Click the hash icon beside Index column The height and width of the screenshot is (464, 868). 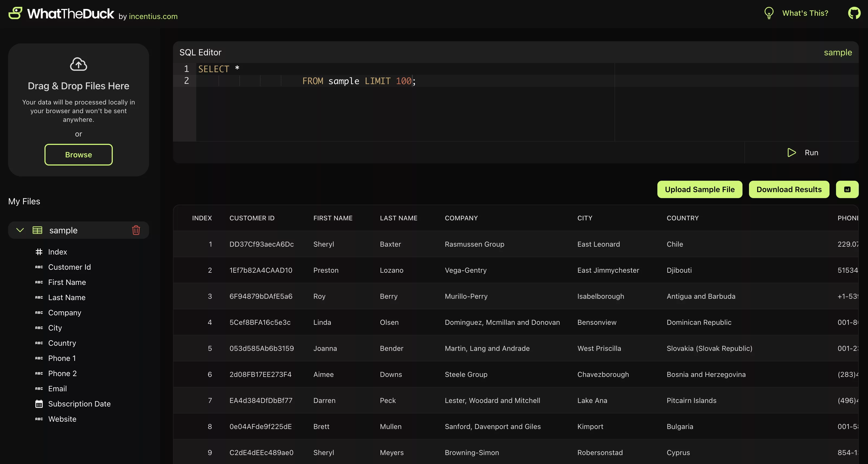click(x=39, y=252)
